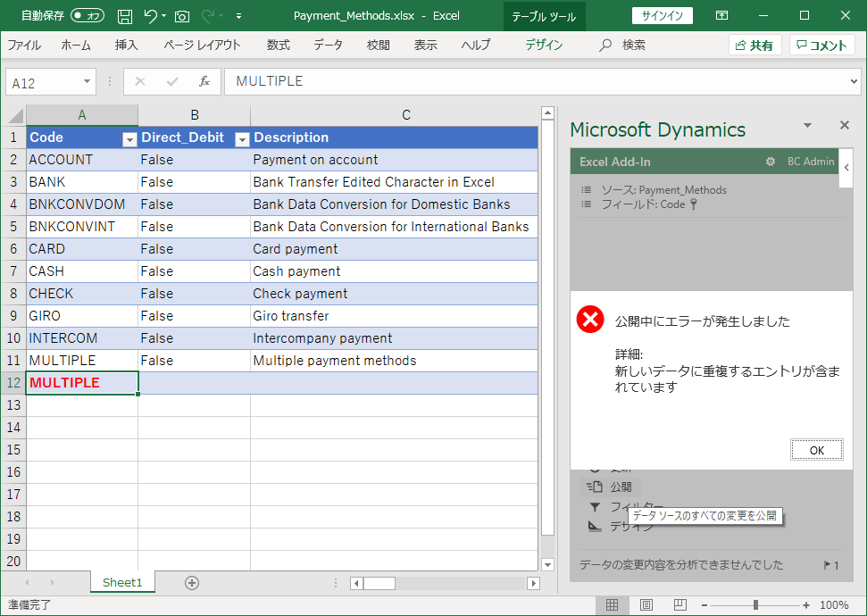
Task: Open the 校閲 ribbon tab
Action: point(379,45)
